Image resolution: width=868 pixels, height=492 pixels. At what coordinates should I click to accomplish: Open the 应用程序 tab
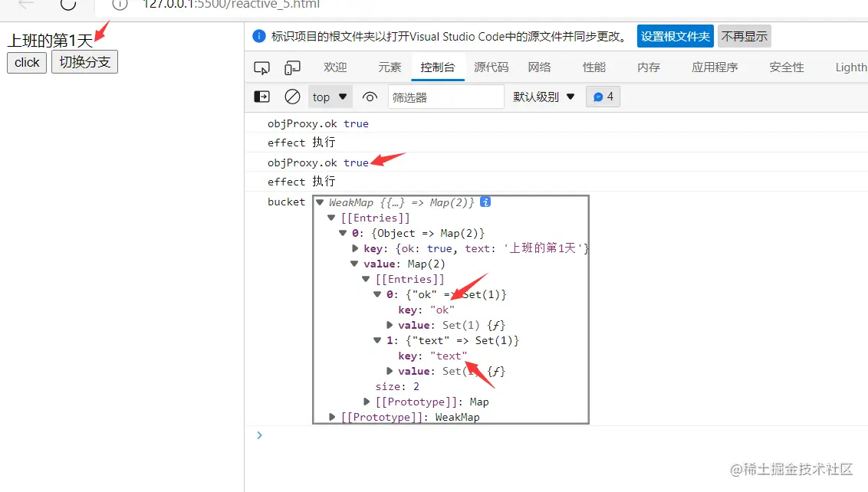714,67
